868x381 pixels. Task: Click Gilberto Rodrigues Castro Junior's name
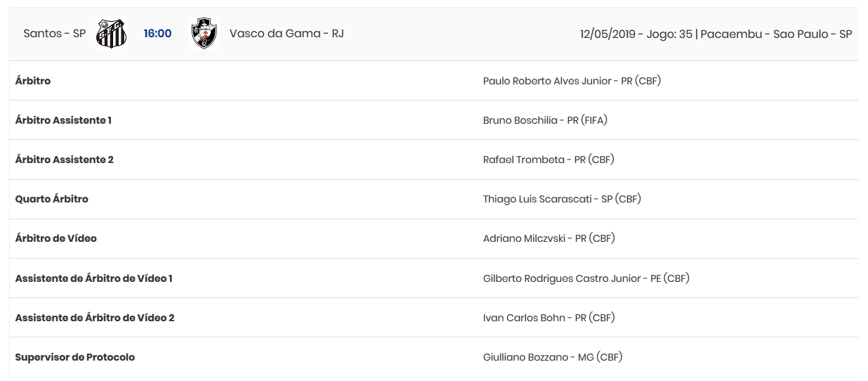(x=586, y=278)
